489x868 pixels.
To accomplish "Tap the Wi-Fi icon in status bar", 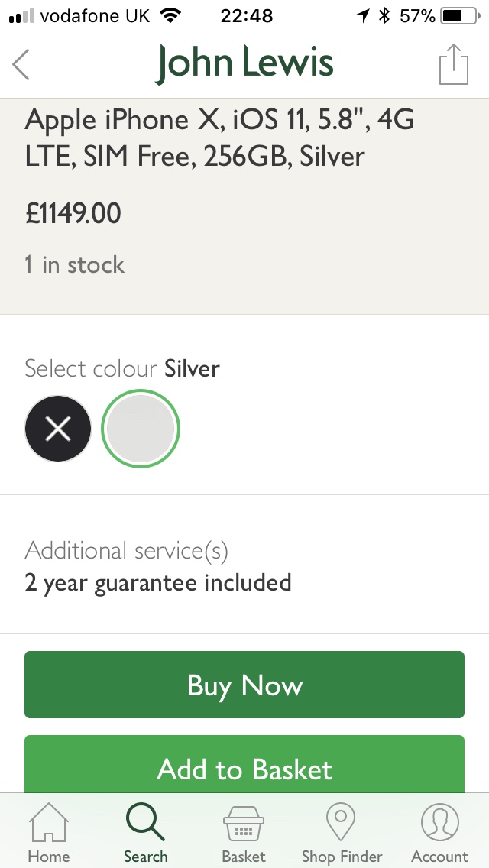I will (x=171, y=15).
